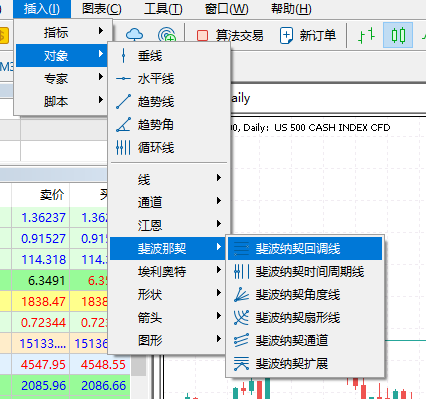Expand the 专家 submenu
426x399 pixels.
point(62,79)
